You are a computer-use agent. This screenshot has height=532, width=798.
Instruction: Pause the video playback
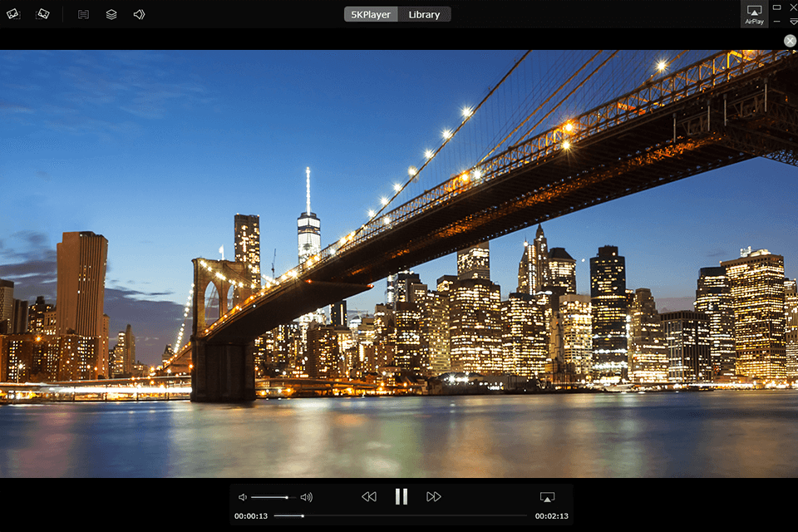point(401,496)
